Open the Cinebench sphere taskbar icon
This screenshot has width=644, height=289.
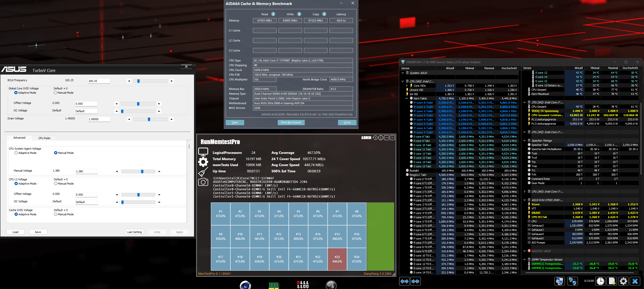(245, 285)
